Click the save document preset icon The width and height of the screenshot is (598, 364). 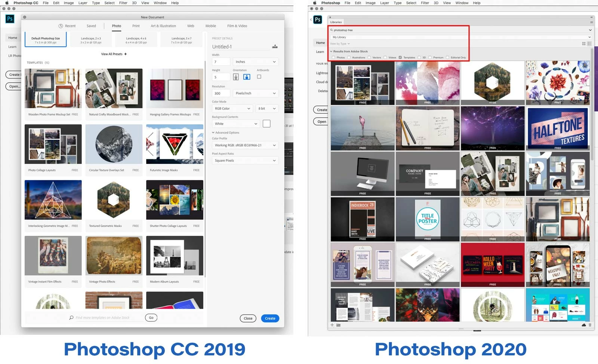(275, 46)
